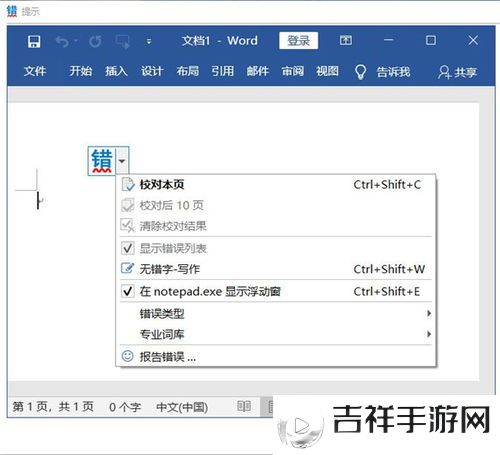Switch to the 视图 ribbon tab

327,71
